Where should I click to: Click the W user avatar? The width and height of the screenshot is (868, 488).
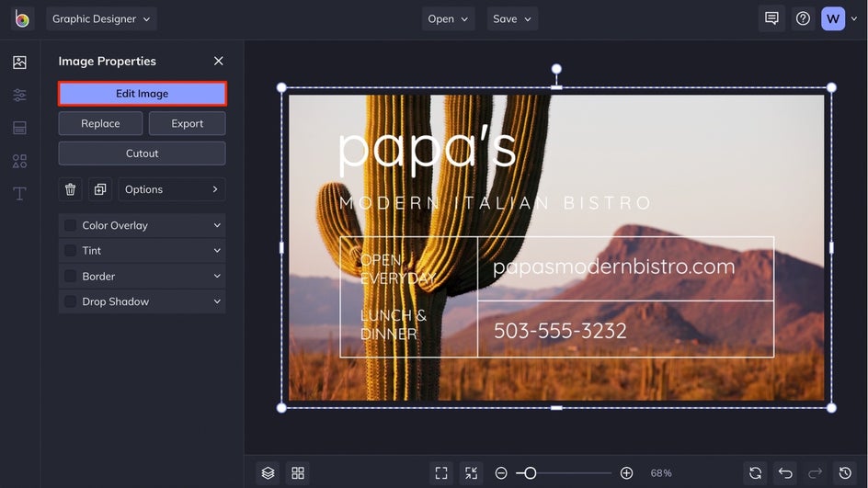coord(832,18)
